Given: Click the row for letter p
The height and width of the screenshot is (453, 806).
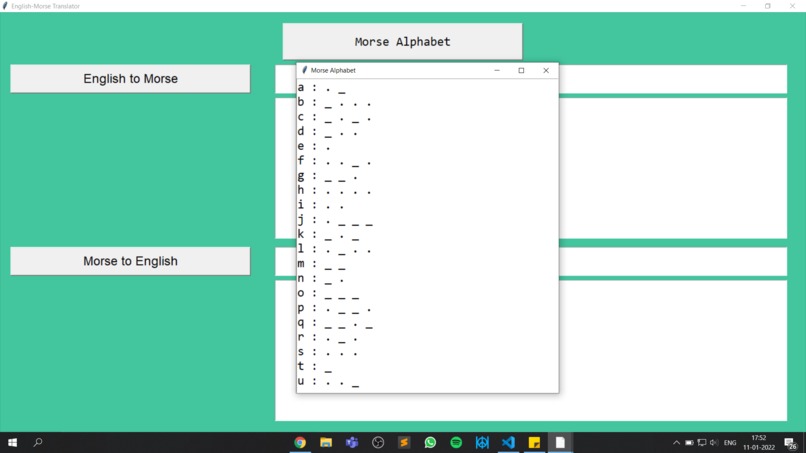Looking at the screenshot, I should pos(334,307).
